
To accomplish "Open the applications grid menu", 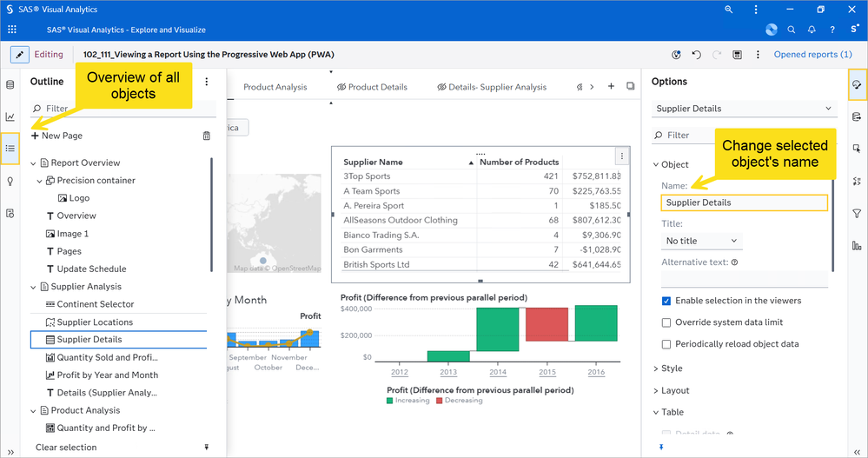I will 11,30.
